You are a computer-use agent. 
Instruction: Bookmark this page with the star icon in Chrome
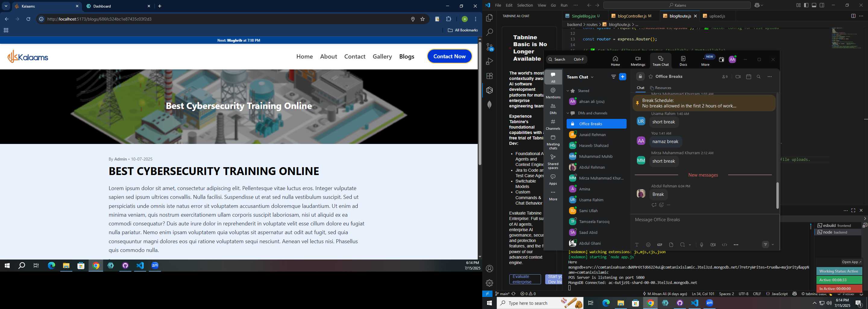click(x=423, y=19)
